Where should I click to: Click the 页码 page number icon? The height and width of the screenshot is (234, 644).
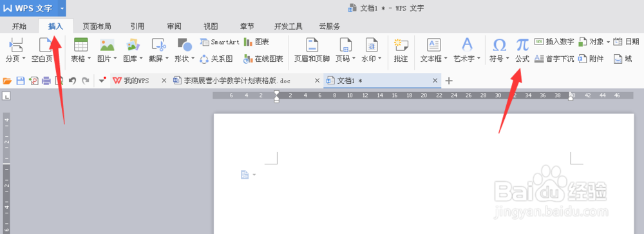click(346, 45)
